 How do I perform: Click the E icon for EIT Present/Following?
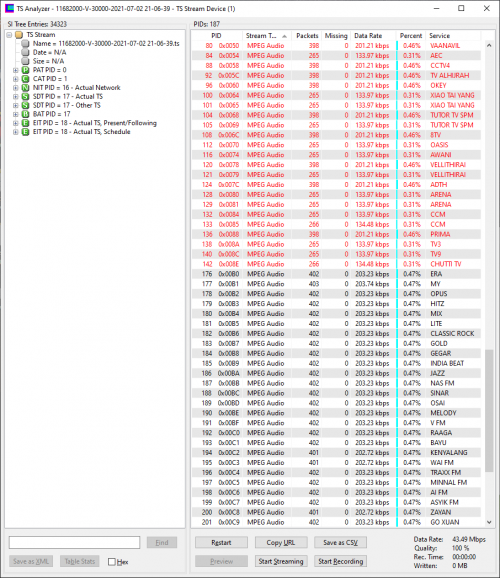click(x=25, y=123)
